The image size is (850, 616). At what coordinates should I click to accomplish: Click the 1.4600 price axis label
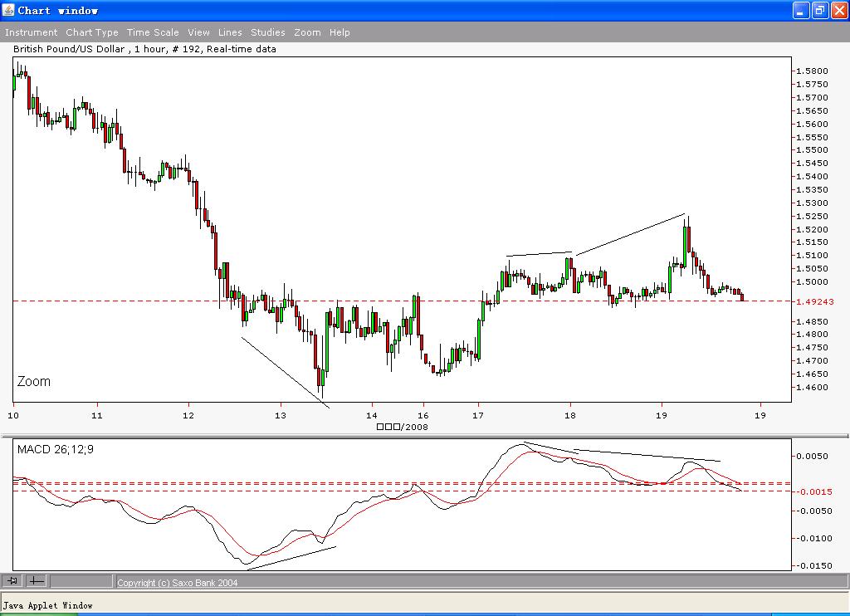click(813, 387)
